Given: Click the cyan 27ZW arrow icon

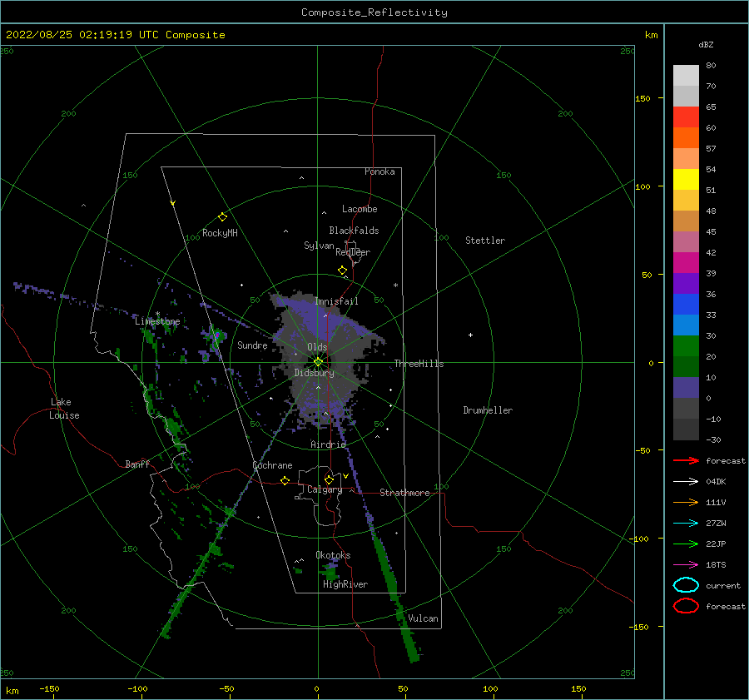Looking at the screenshot, I should [686, 524].
